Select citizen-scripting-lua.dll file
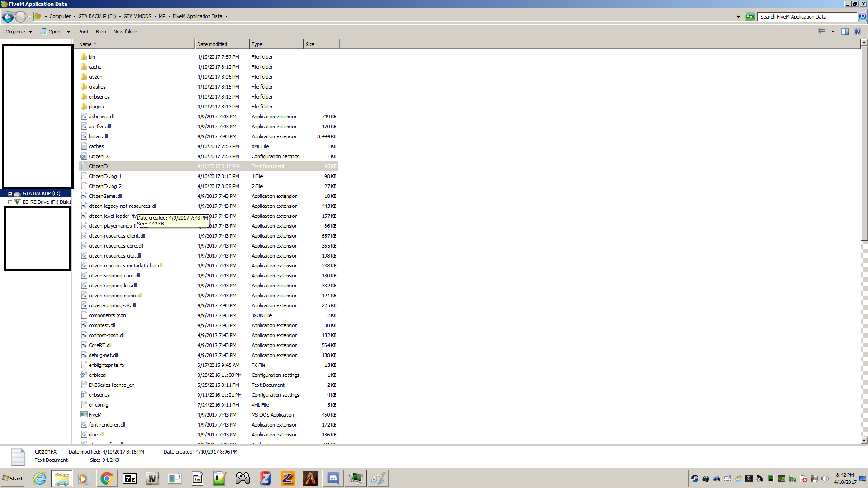 [113, 286]
